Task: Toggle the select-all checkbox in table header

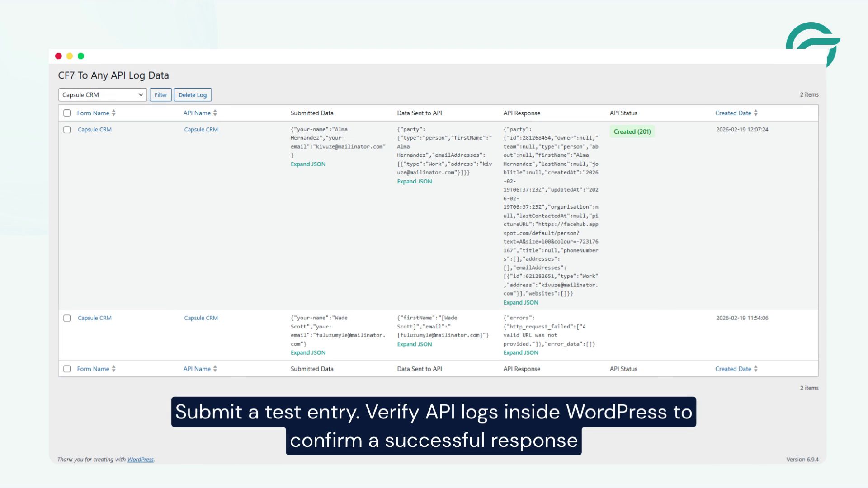Action: 67,113
